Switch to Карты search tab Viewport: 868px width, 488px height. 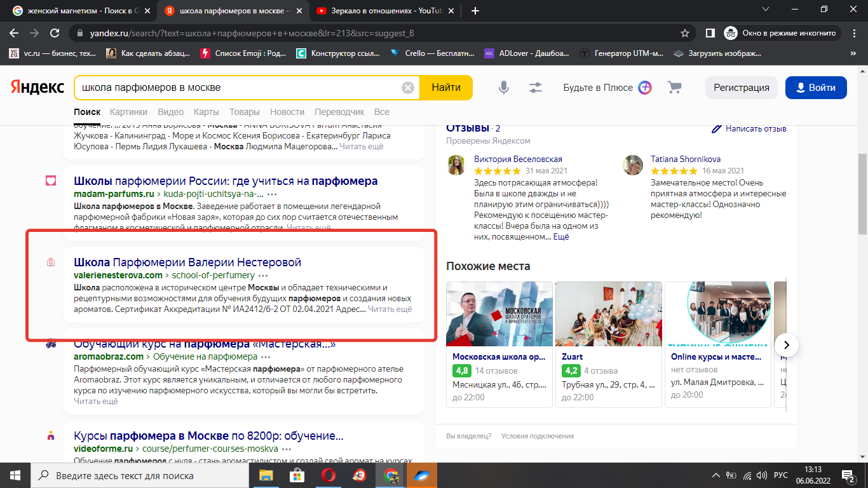tap(207, 112)
